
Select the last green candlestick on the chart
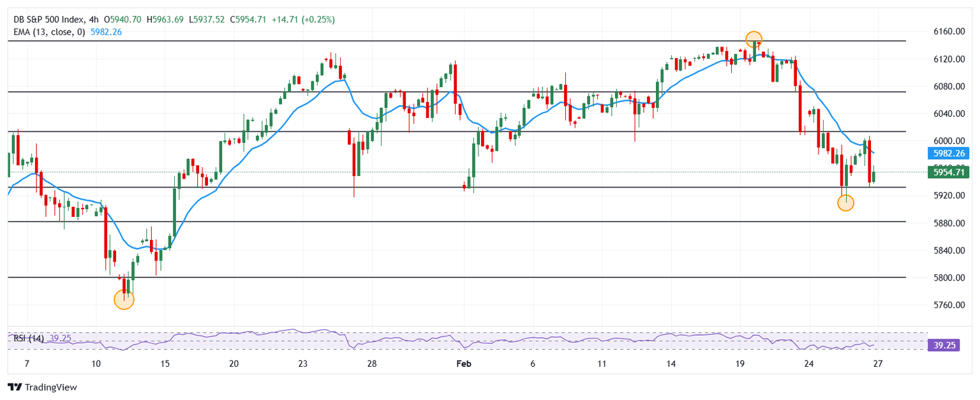[x=874, y=176]
